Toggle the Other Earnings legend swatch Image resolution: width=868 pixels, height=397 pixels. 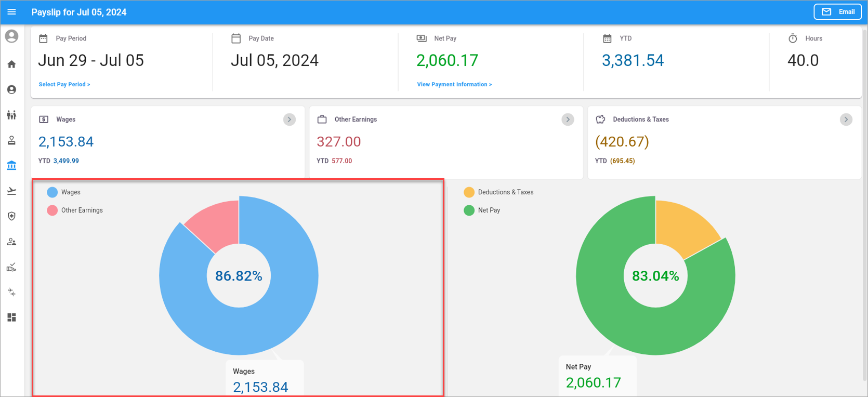point(52,210)
